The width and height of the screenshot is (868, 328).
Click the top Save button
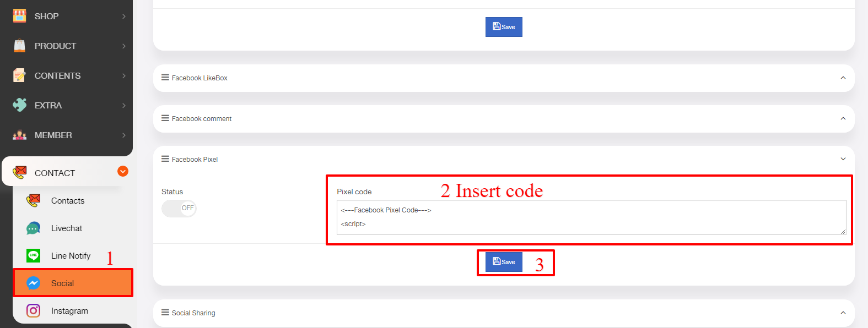504,27
